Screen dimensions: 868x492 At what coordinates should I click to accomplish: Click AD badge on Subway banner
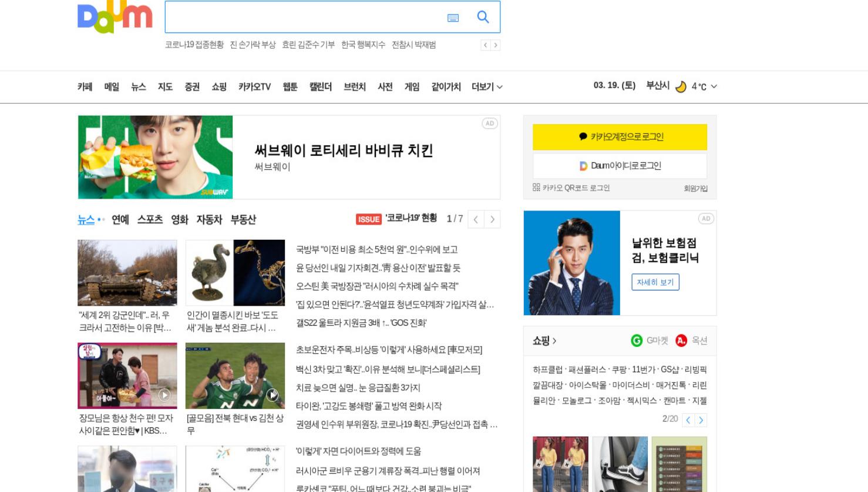pos(490,123)
